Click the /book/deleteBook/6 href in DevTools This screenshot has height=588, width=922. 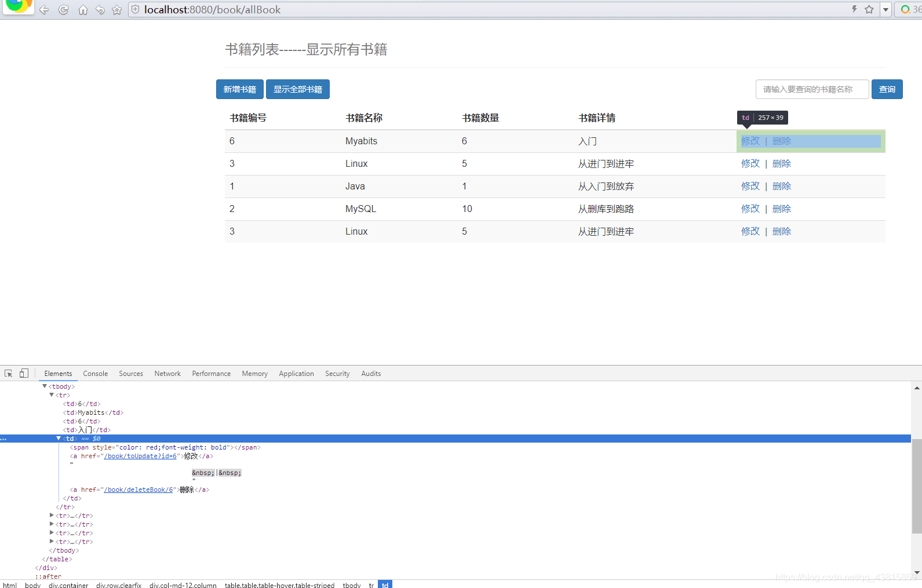138,490
